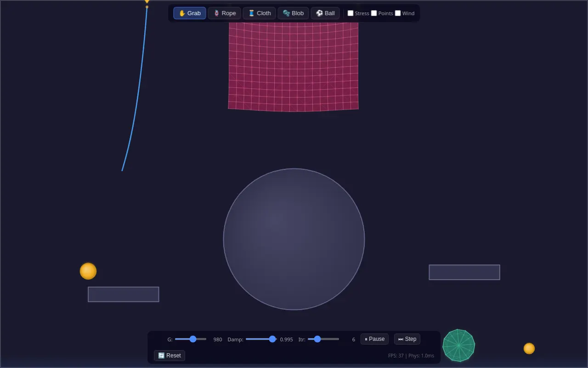The image size is (588, 368).
Task: Click the damping value 0.995
Action: tap(287, 339)
